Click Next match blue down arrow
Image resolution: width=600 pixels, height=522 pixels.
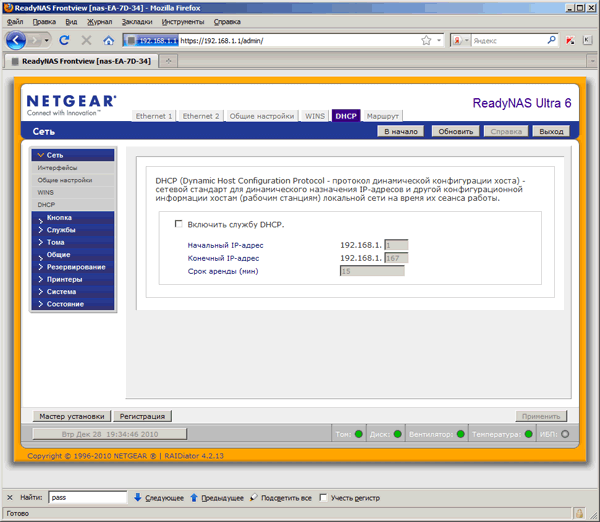[138, 498]
